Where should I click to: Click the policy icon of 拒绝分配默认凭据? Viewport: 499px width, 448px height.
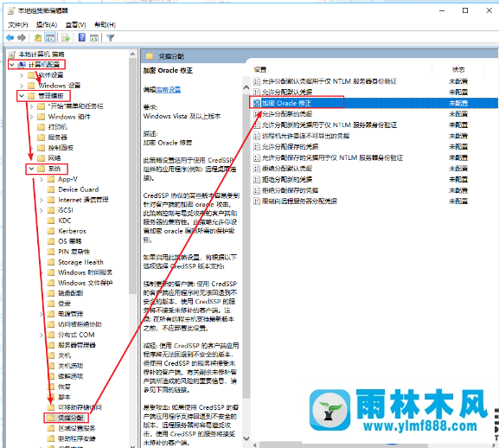(x=257, y=169)
